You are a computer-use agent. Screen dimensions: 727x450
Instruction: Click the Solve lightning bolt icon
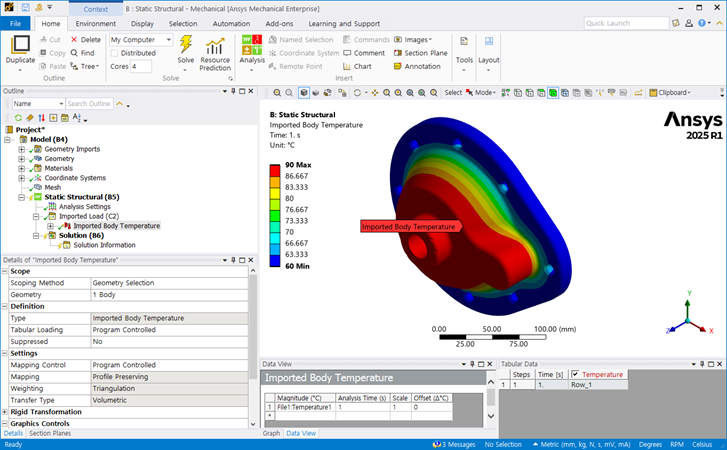click(185, 44)
